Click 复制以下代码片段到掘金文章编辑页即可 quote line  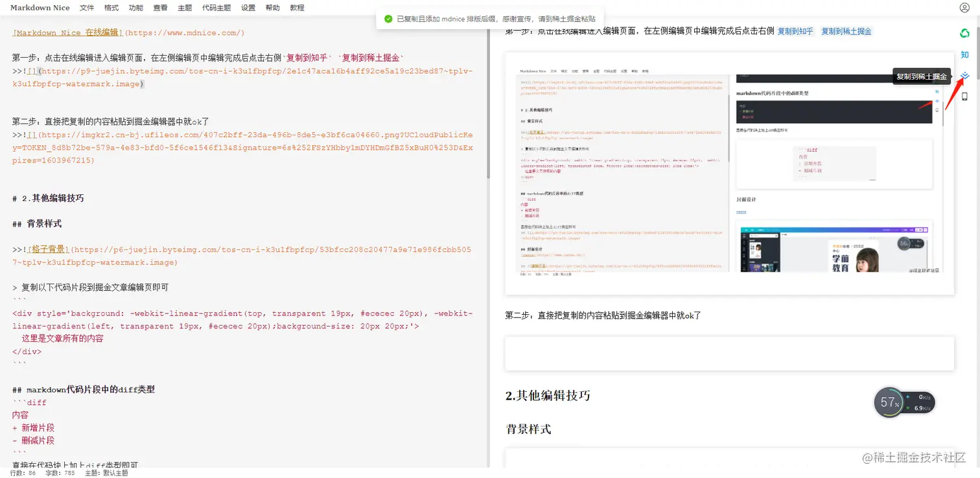90,288
